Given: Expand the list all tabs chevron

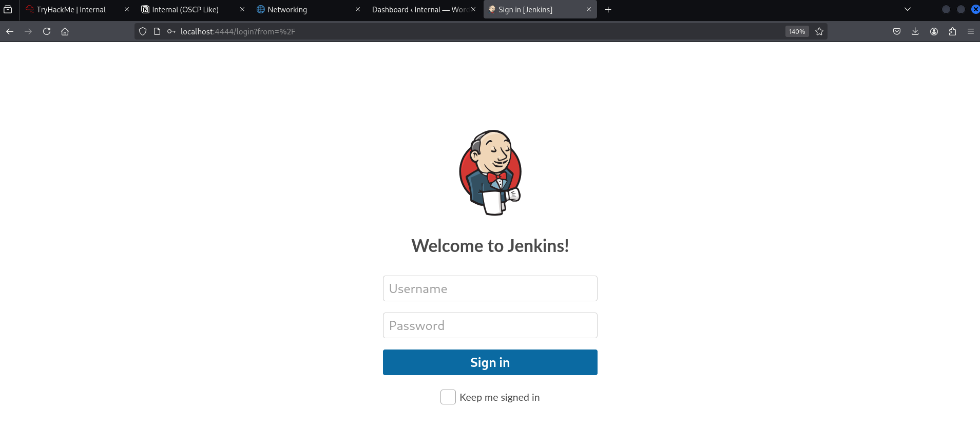Looking at the screenshot, I should tap(907, 9).
